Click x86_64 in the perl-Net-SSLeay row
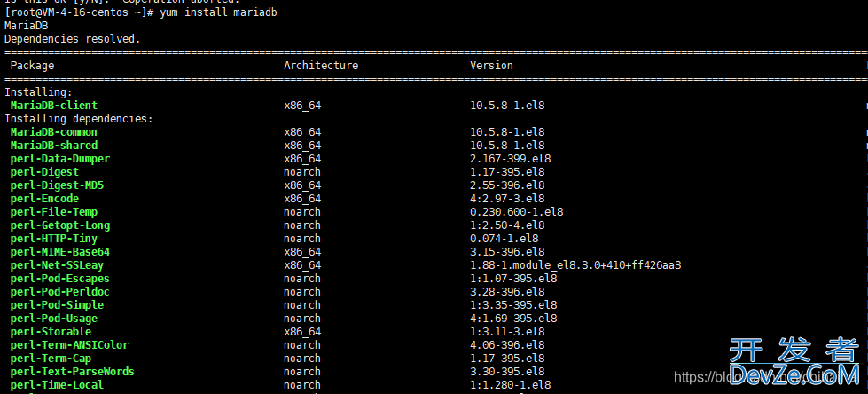The image size is (868, 394). click(302, 264)
